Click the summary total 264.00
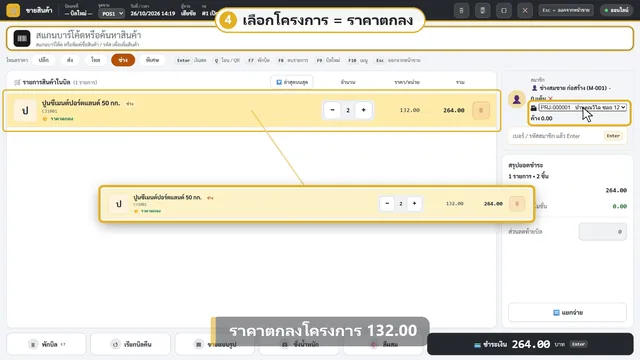This screenshot has width=640, height=360. pyautogui.click(x=616, y=190)
